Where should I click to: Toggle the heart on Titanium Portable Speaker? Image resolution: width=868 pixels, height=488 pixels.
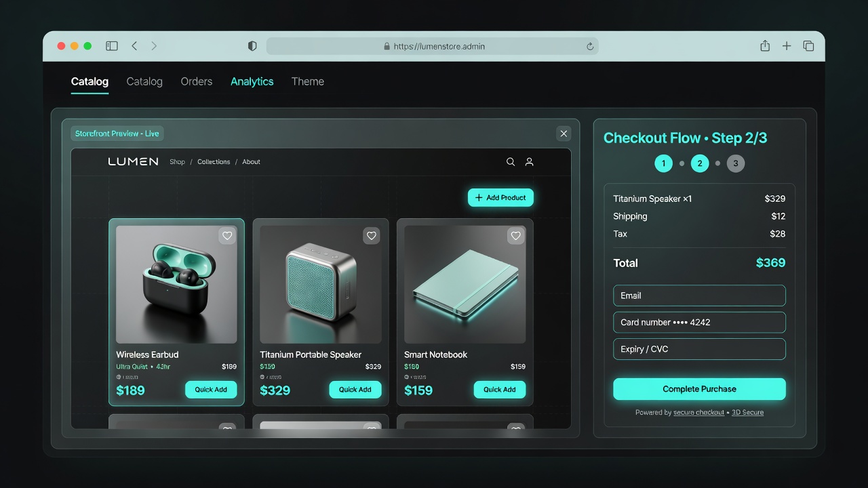(x=371, y=236)
